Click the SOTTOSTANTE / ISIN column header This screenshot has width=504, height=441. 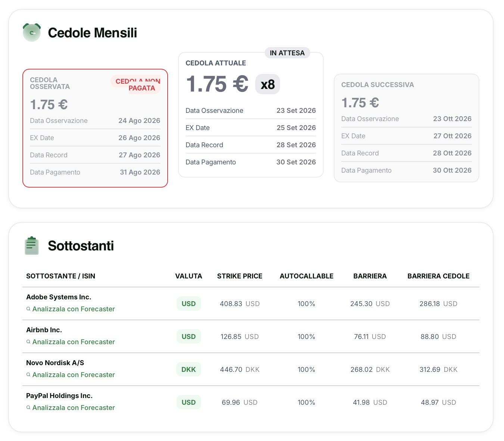(60, 276)
